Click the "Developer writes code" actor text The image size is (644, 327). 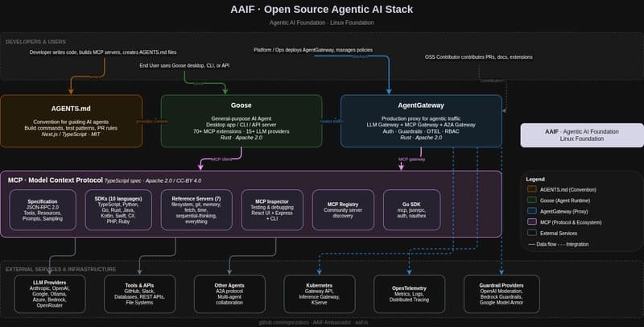point(103,52)
